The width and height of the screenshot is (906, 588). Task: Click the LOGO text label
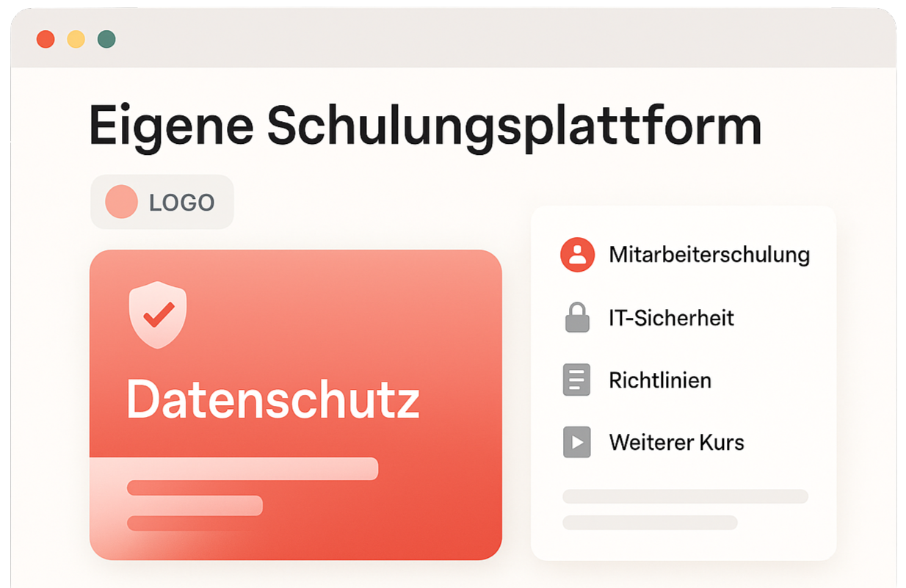coord(181,203)
